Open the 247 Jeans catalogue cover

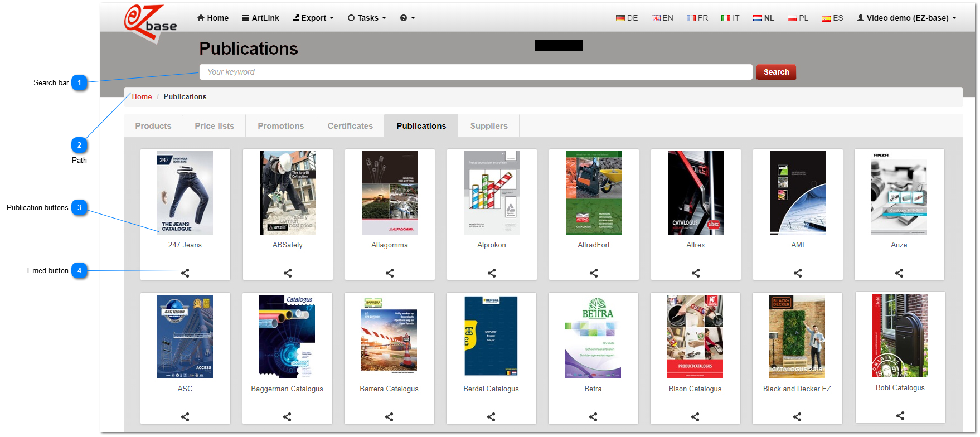[185, 193]
